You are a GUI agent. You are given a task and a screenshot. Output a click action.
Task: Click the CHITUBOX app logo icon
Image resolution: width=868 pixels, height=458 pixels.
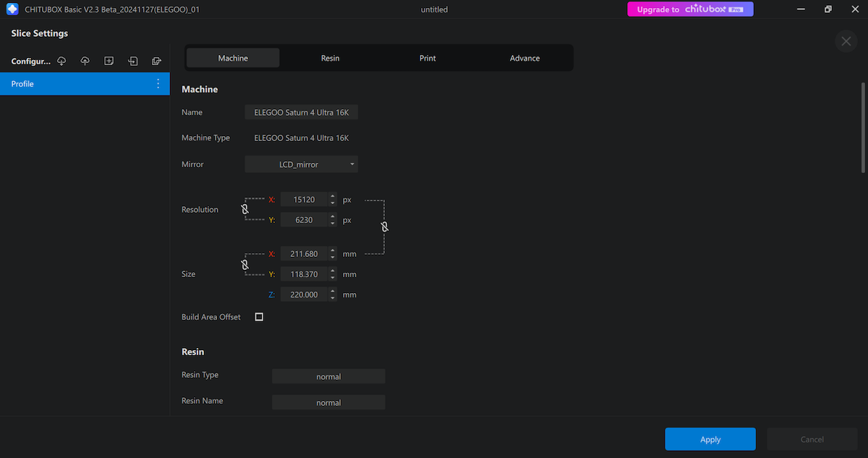[x=12, y=9]
